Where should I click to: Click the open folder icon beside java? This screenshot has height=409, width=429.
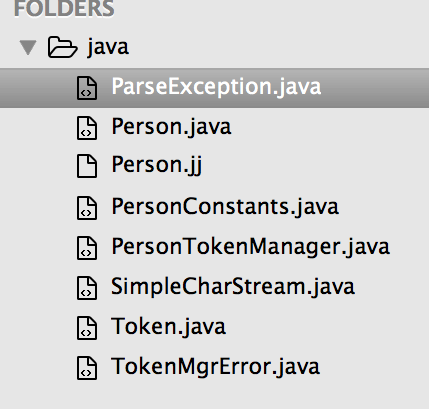click(x=63, y=47)
